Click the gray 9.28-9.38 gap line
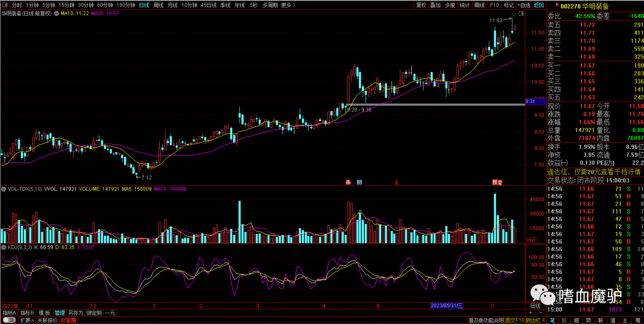Screen dimensions: 644x325 tap(435, 105)
